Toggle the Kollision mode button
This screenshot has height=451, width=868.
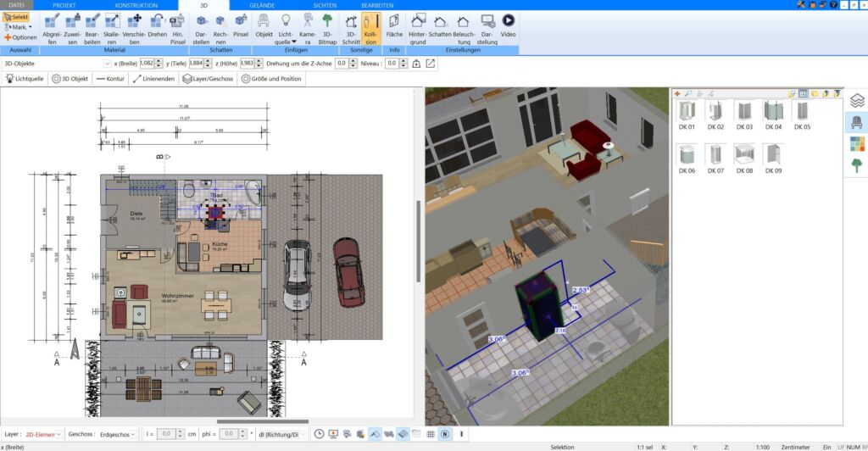coord(370,25)
